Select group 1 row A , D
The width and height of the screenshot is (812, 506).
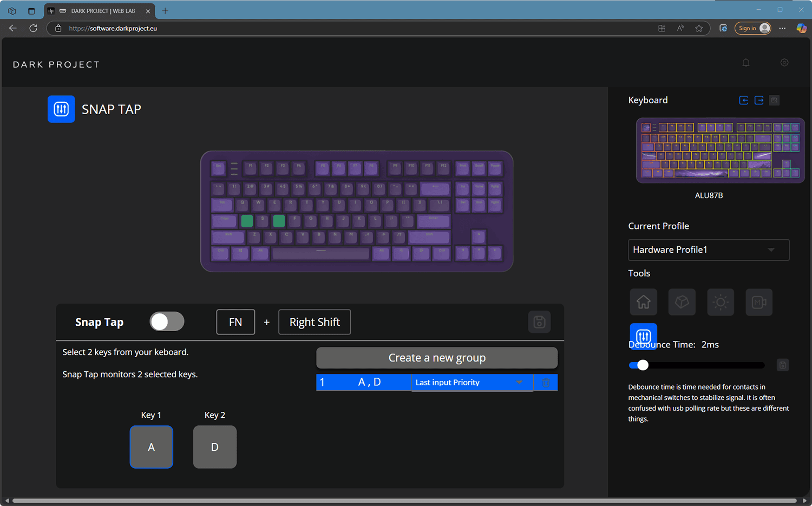click(363, 383)
